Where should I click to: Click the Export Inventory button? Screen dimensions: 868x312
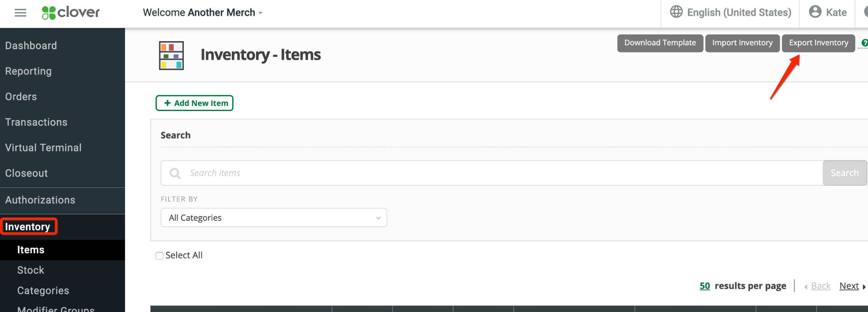pos(818,43)
